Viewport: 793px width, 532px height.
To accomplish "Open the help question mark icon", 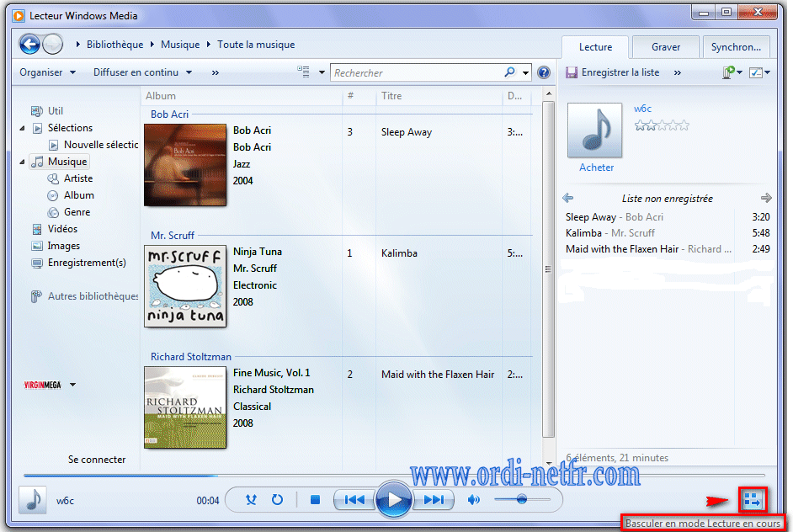I will pyautogui.click(x=544, y=72).
